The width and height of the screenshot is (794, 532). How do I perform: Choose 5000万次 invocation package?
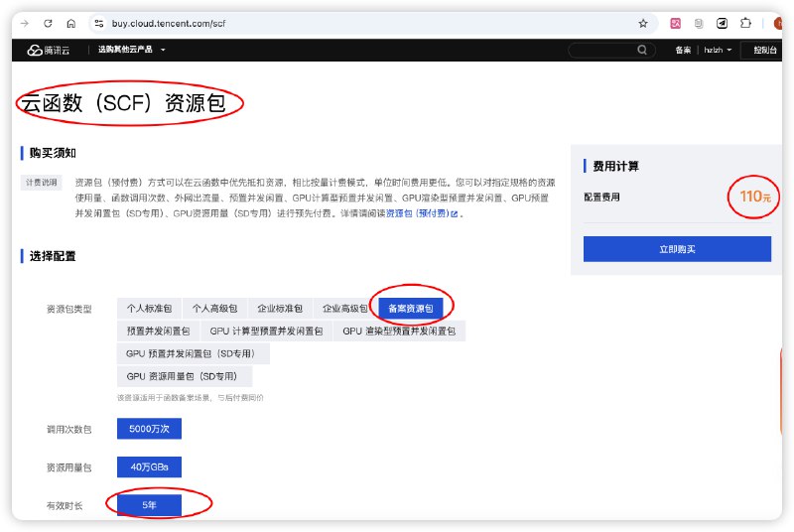click(150, 429)
